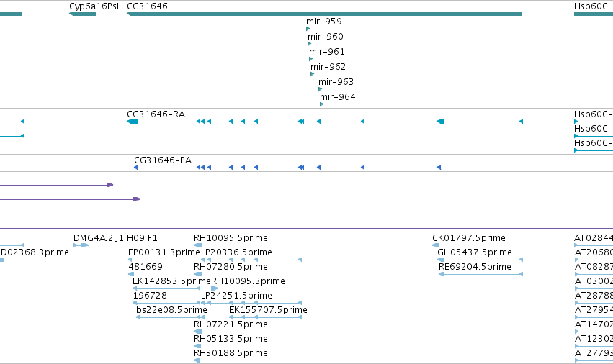The width and height of the screenshot is (613, 364).
Task: Select the mir-960 feature label
Action: (326, 36)
